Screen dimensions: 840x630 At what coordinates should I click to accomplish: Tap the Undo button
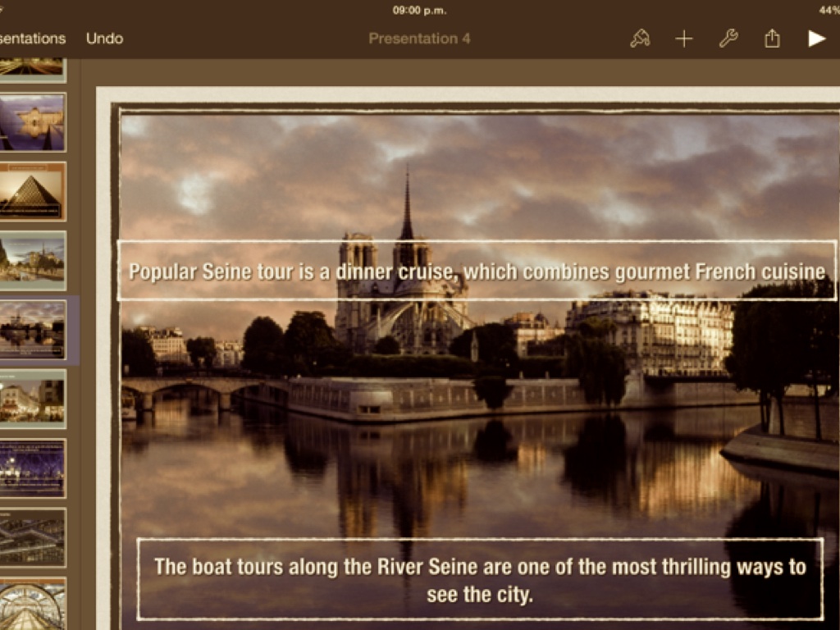tap(104, 39)
